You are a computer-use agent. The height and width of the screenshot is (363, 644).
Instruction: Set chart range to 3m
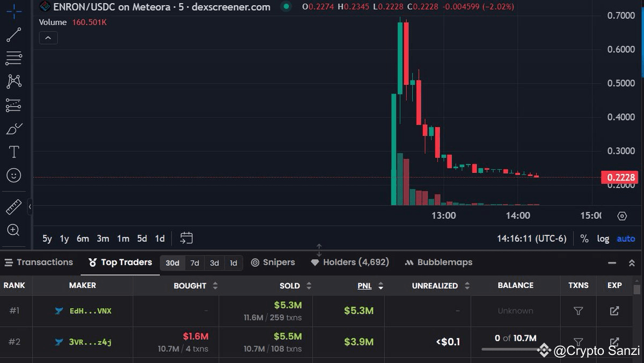click(103, 238)
